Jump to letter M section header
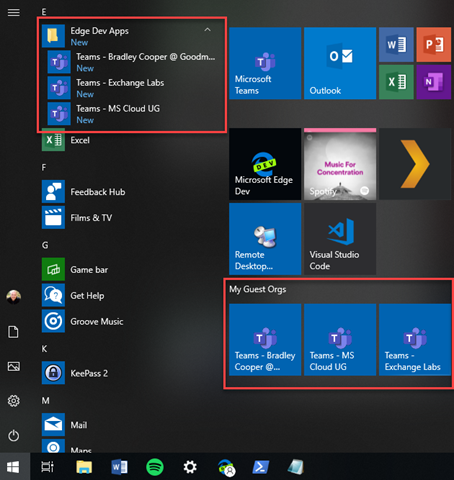 tap(45, 400)
